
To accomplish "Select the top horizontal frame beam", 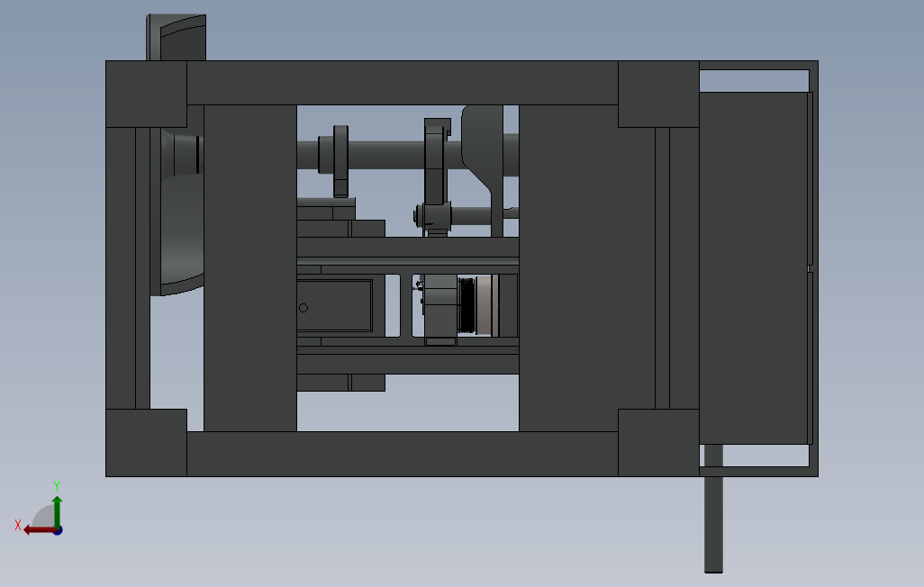I will [403, 83].
